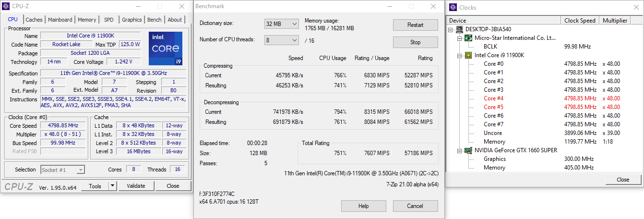This screenshot has width=644, height=219.
Task: Click the NVIDIA GeForce graphics card icon
Action: pyautogui.click(x=468, y=150)
